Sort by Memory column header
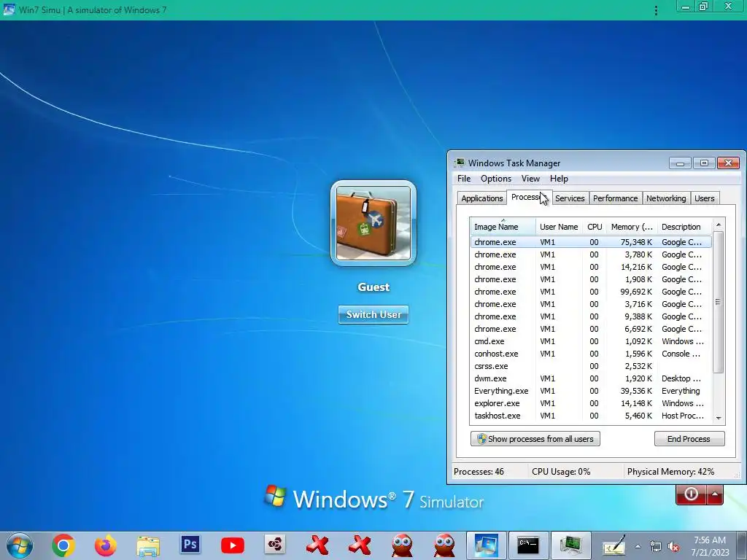This screenshot has height=560, width=747. coord(632,227)
